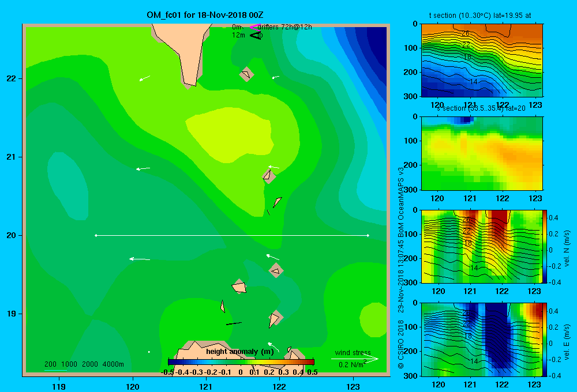The height and width of the screenshot is (392, 577).
Task: Click the '200 1000 2000 4000m' depth scale text
Action: click(x=84, y=364)
